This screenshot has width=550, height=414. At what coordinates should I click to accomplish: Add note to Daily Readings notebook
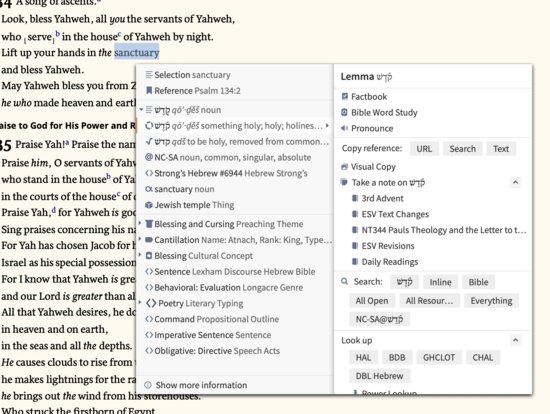(385, 262)
